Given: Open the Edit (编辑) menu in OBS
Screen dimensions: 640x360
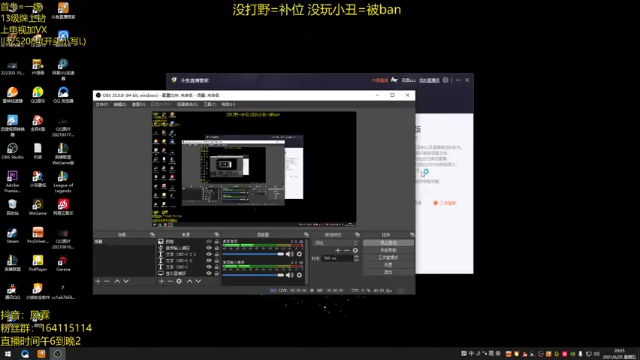Looking at the screenshot, I should pos(120,104).
